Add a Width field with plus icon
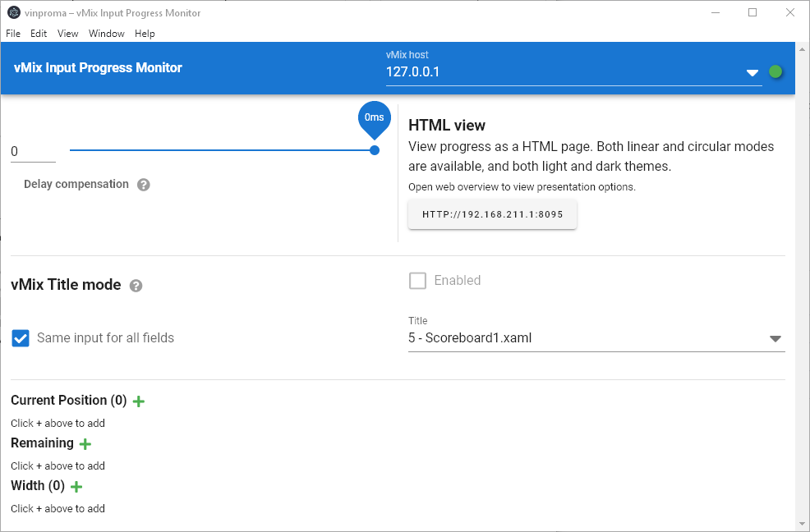The image size is (810, 532). 76,487
